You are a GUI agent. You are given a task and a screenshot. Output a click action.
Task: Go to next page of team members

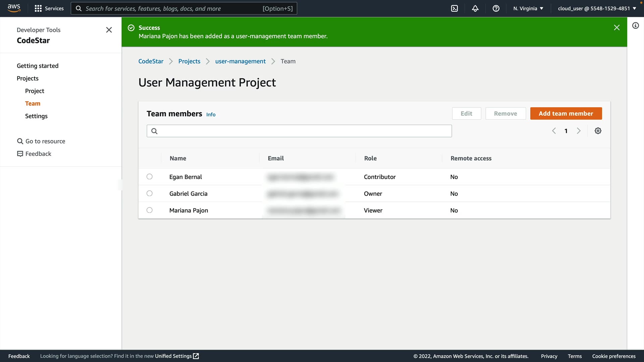[x=579, y=131]
